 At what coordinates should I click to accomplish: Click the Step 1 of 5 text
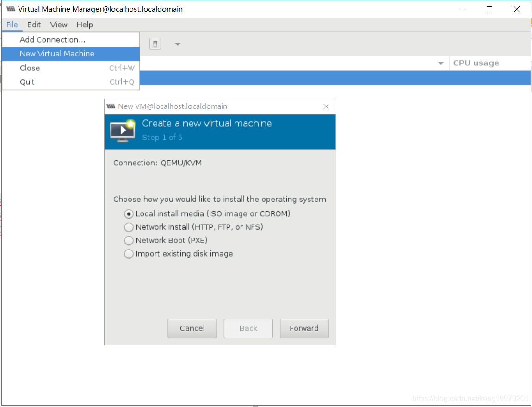162,138
